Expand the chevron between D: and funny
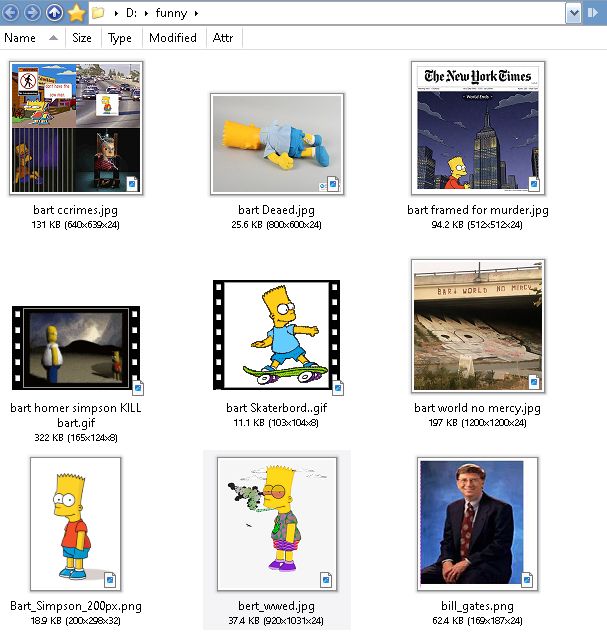 pos(146,13)
